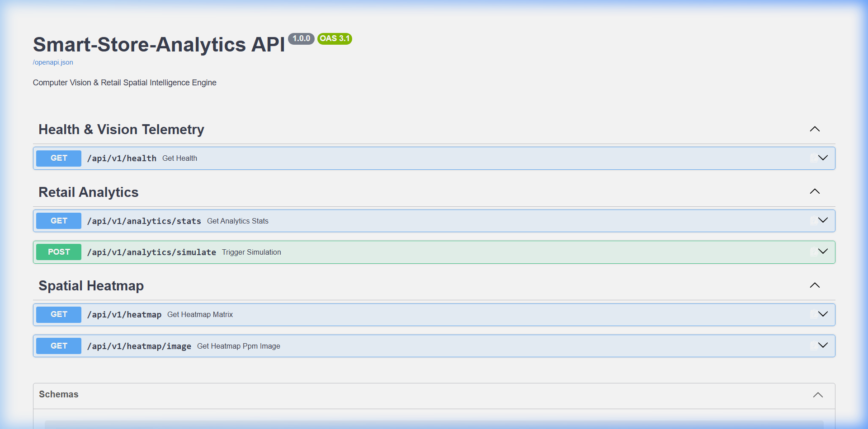Click POST badge for analytics/simulate
This screenshot has height=429, width=868.
click(59, 252)
